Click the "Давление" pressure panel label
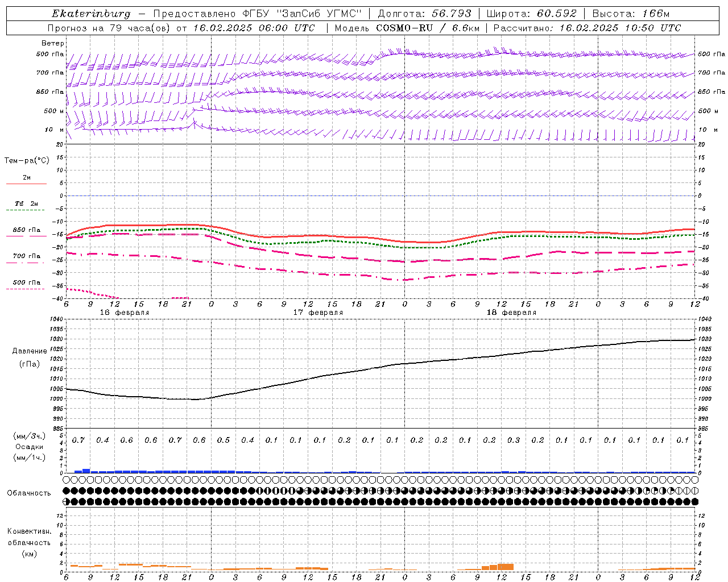 pyautogui.click(x=30, y=351)
